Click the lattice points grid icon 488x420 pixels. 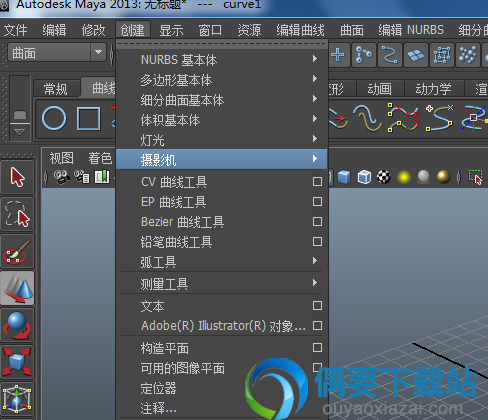pos(441,55)
